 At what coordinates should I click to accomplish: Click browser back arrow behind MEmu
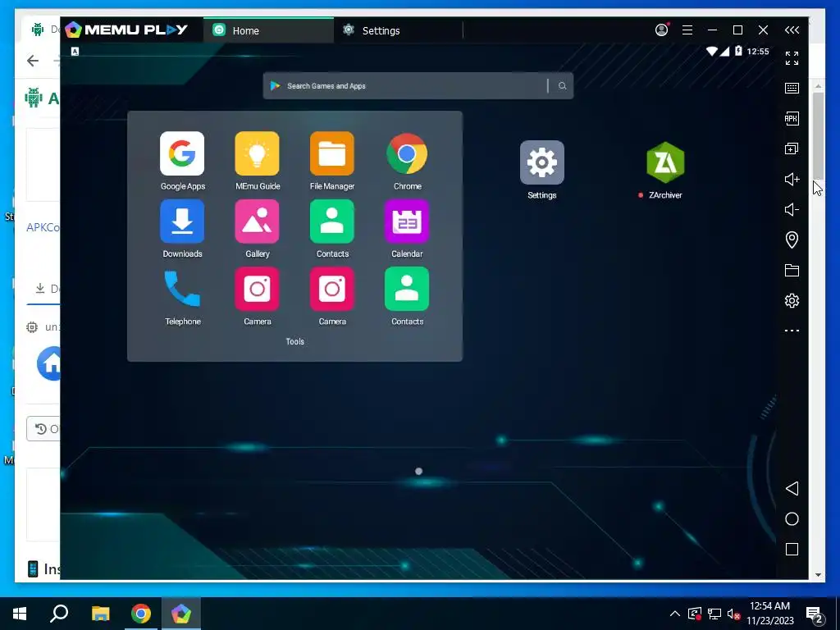[x=33, y=61]
